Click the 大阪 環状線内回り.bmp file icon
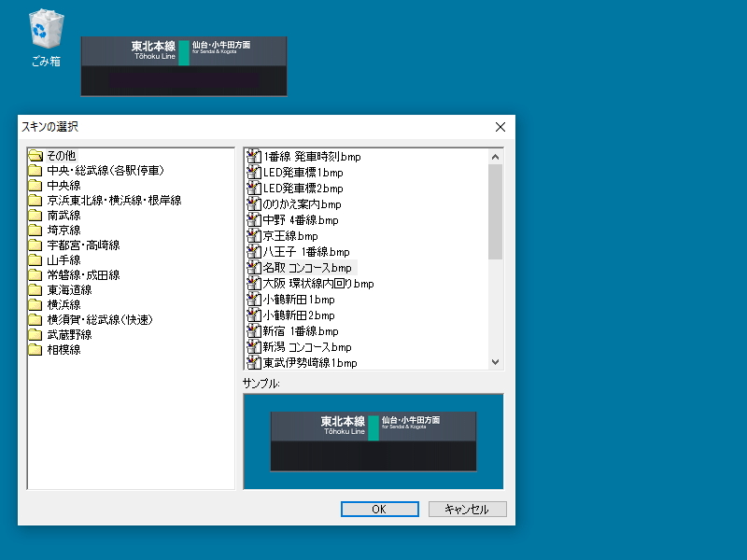This screenshot has width=747, height=560. coord(254,284)
